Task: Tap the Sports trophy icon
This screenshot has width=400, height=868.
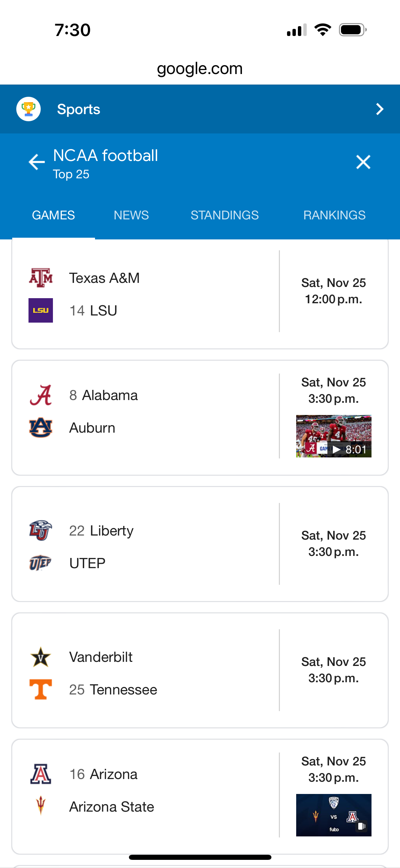Action: 28,109
